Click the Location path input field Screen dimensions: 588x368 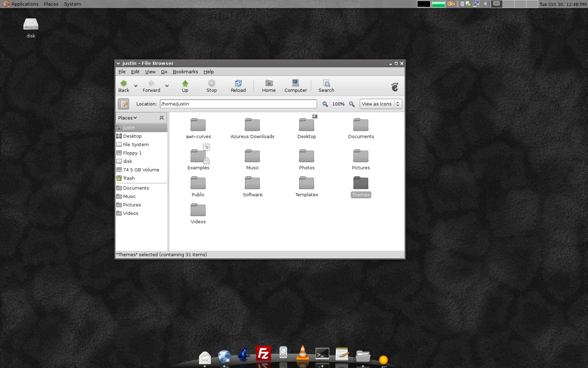pos(238,104)
